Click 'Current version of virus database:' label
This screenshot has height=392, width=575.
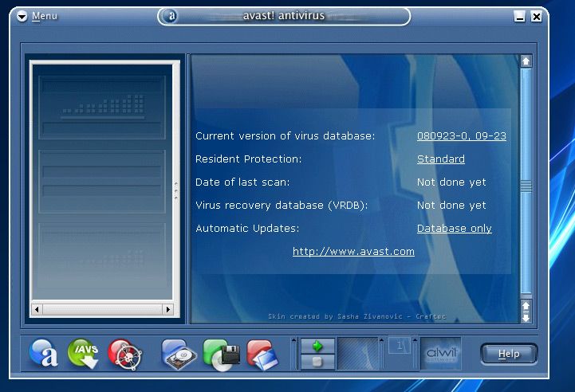coord(286,136)
